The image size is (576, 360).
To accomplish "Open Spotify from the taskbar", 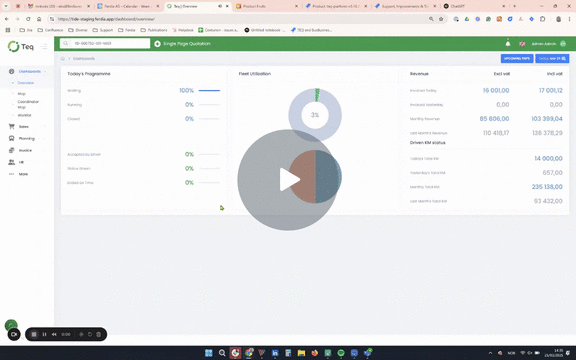I will (341, 353).
